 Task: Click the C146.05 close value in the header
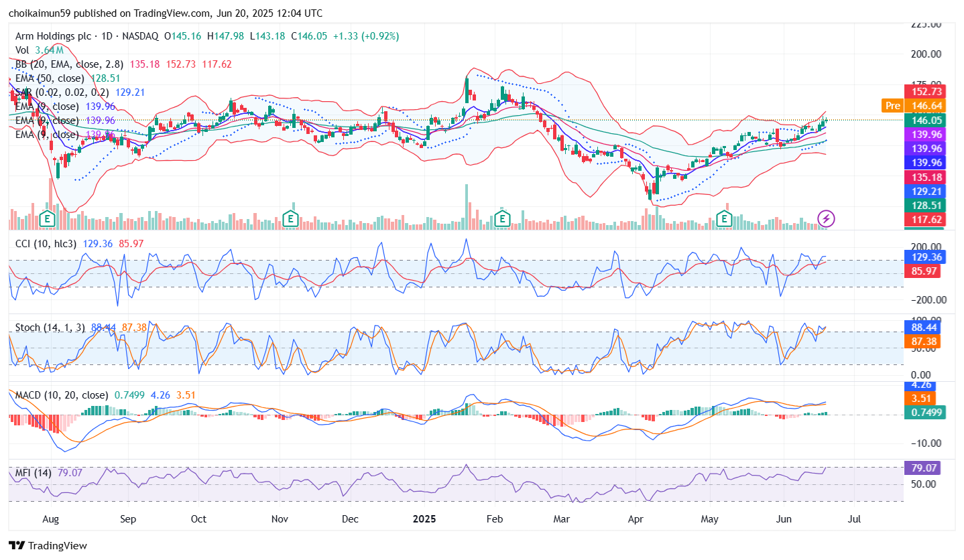pos(308,36)
